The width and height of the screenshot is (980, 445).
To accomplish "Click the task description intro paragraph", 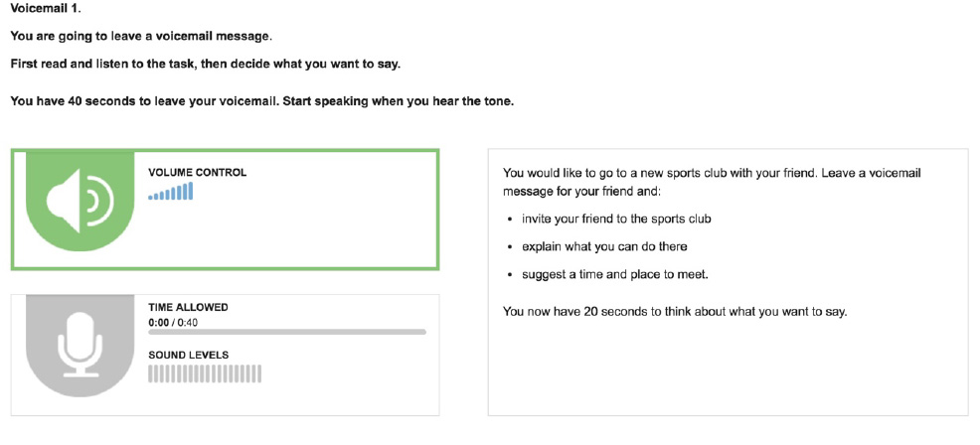I will point(712,181).
